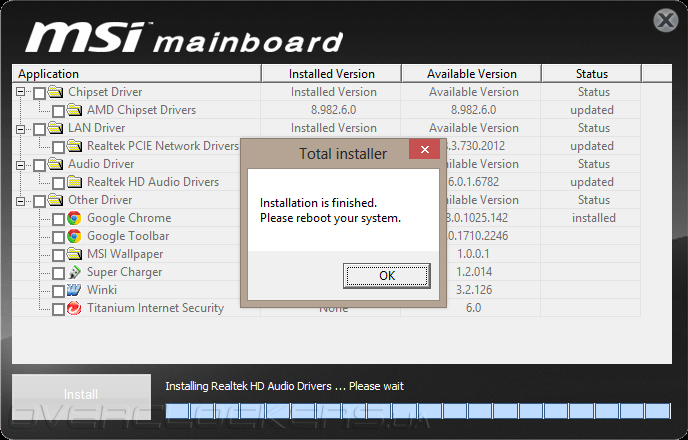Tick the Titanium Internet Security checkbox

pos(58,309)
